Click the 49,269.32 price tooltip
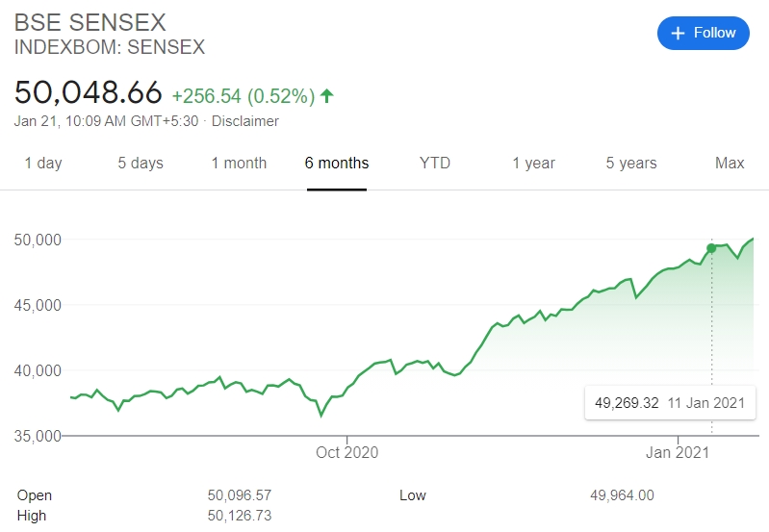This screenshot has height=532, width=769. (x=627, y=402)
